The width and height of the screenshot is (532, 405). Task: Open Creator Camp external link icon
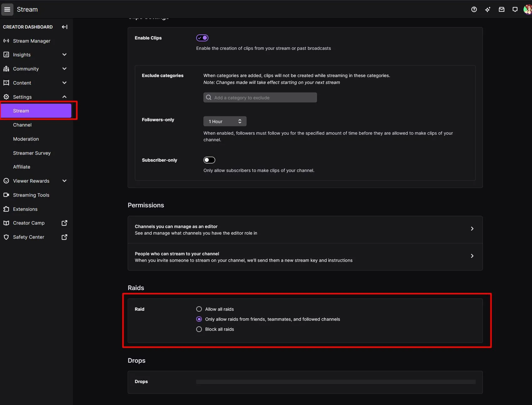[x=64, y=223]
